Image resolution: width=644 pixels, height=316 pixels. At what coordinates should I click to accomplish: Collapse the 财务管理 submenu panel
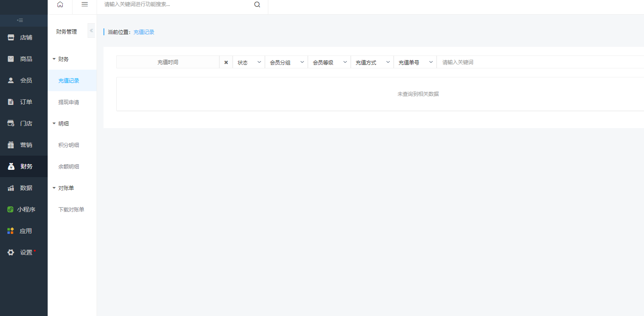tap(91, 31)
